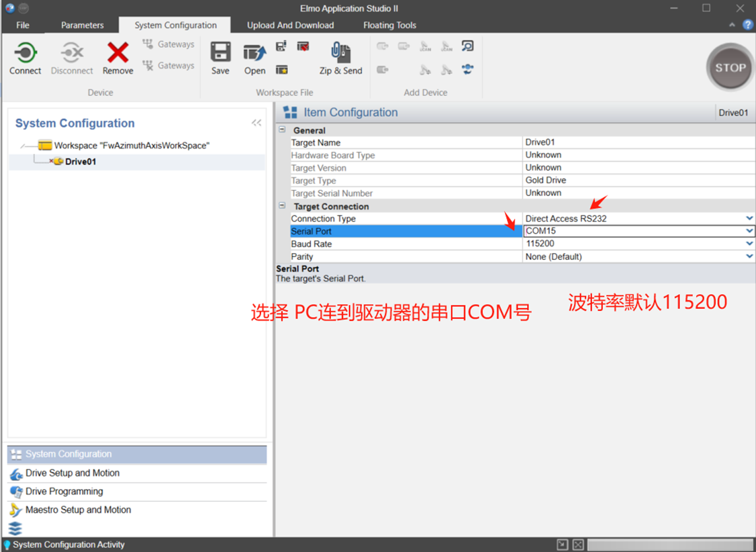Click Unknown value in Target Serial Number row
The height and width of the screenshot is (552, 756).
point(543,193)
